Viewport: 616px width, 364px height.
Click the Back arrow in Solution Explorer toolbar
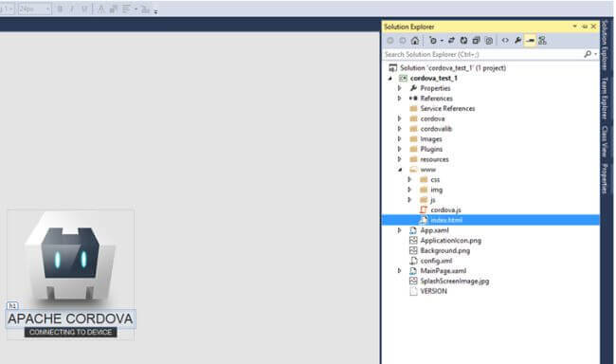point(390,41)
